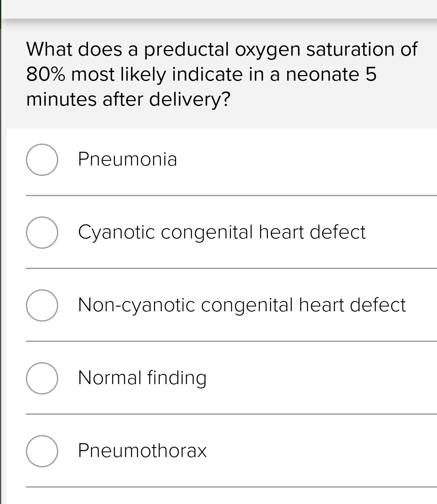Select the Pneumothorax radio button
Image resolution: width=437 pixels, height=504 pixels.
coord(42,451)
